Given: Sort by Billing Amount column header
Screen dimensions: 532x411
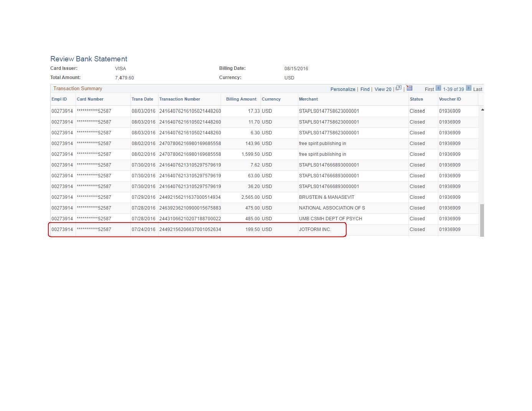Looking at the screenshot, I should (241, 99).
